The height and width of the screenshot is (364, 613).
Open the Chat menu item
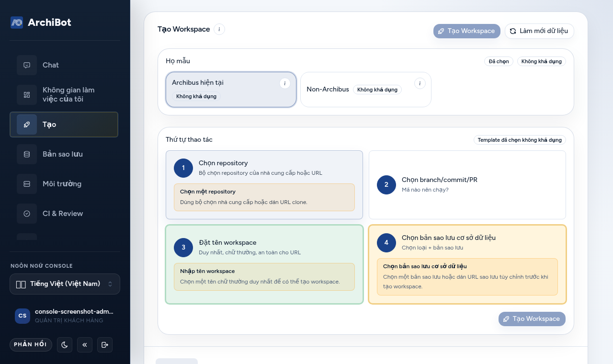(64, 65)
